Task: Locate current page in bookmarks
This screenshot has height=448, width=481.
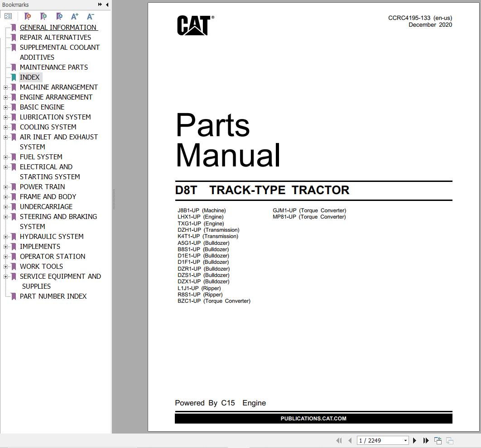Action: (x=59, y=16)
